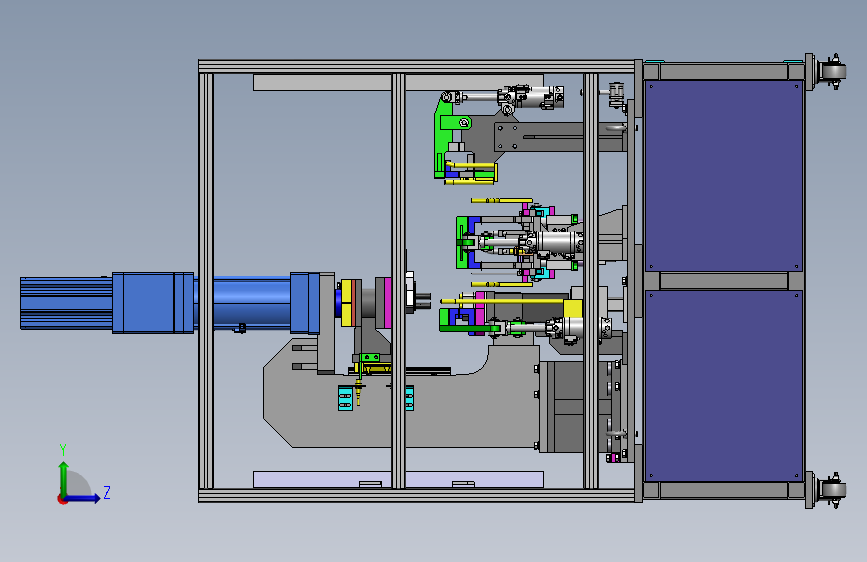Pick the yellow block beside lower cylinder
Image resolution: width=867 pixels, height=562 pixels.
coord(572,309)
